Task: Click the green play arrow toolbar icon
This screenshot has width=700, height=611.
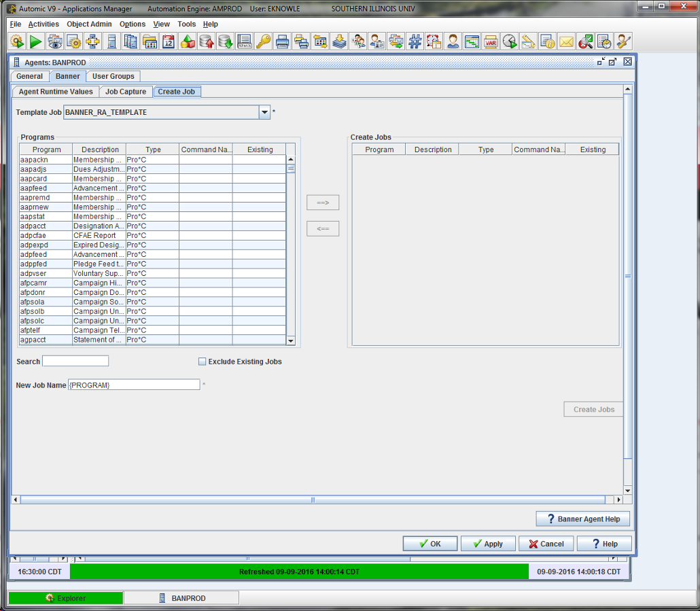Action: (x=36, y=42)
